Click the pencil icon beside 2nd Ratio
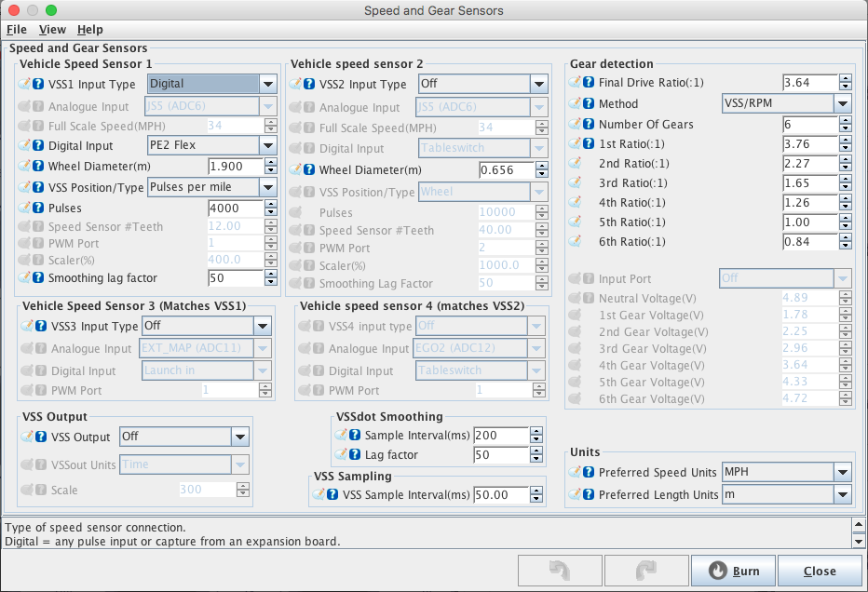868x592 pixels. tap(575, 164)
